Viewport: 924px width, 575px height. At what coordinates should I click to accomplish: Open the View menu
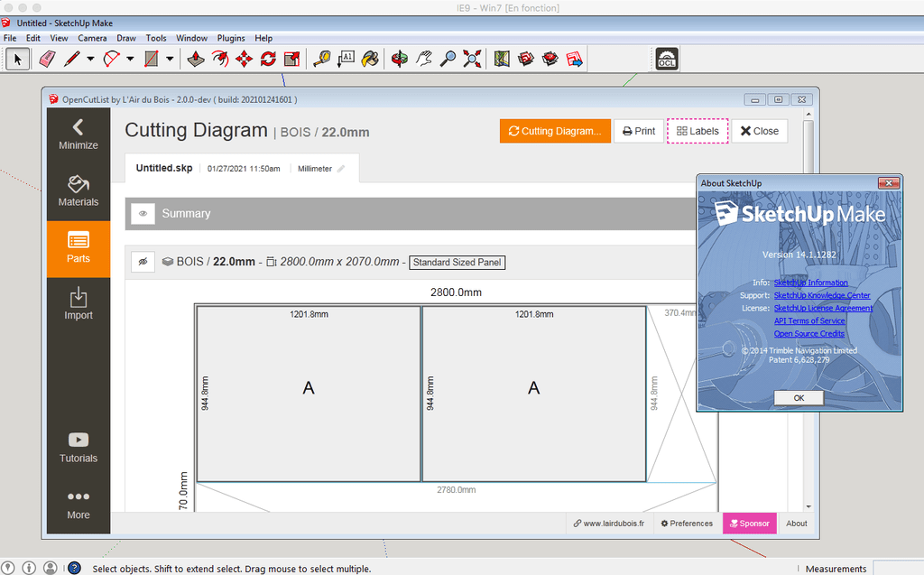[x=59, y=38]
